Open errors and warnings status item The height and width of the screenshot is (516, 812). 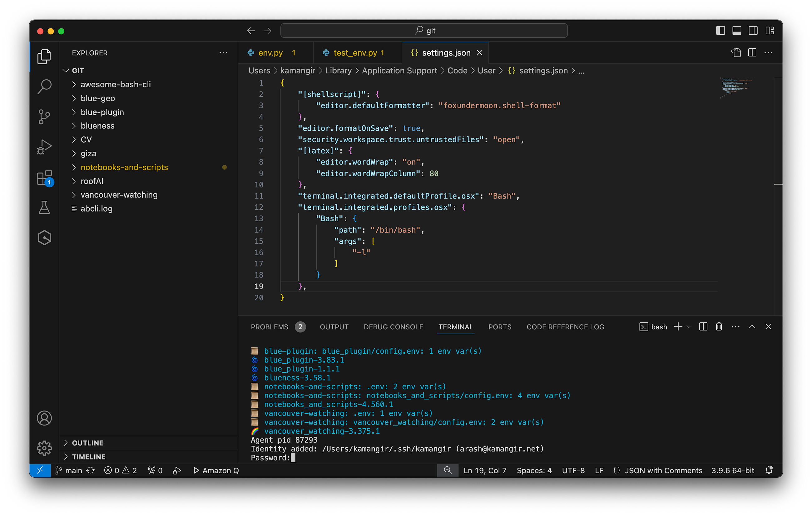pos(120,470)
